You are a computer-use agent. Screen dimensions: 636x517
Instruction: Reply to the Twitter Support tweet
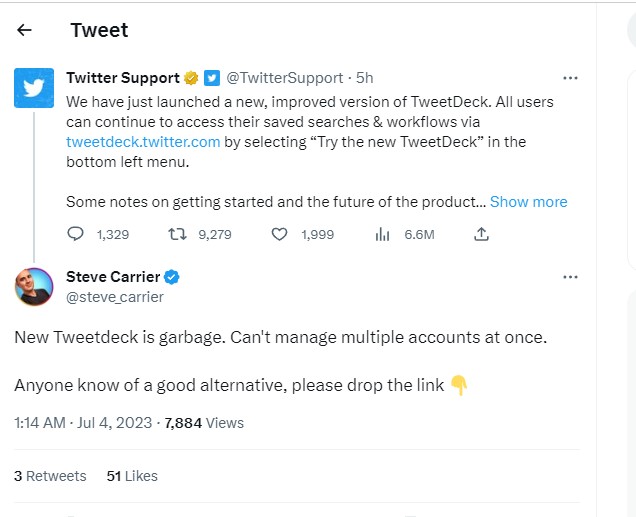75,234
